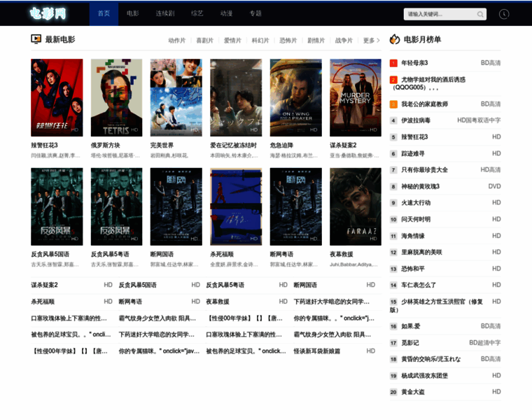This screenshot has width=532, height=420.
Task: Open 断网粤语 poster thumbnail
Action: pyautogui.click(x=296, y=206)
